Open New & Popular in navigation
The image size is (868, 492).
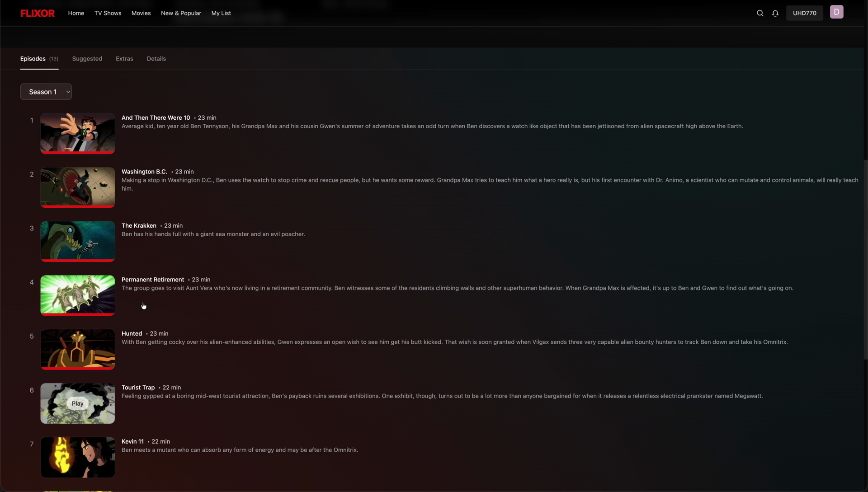pos(181,13)
